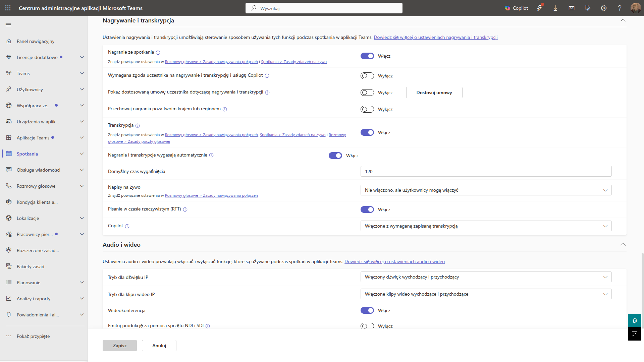This screenshot has height=362, width=644.
Task: Click the feedback pencil icon in header
Action: (x=587, y=8)
